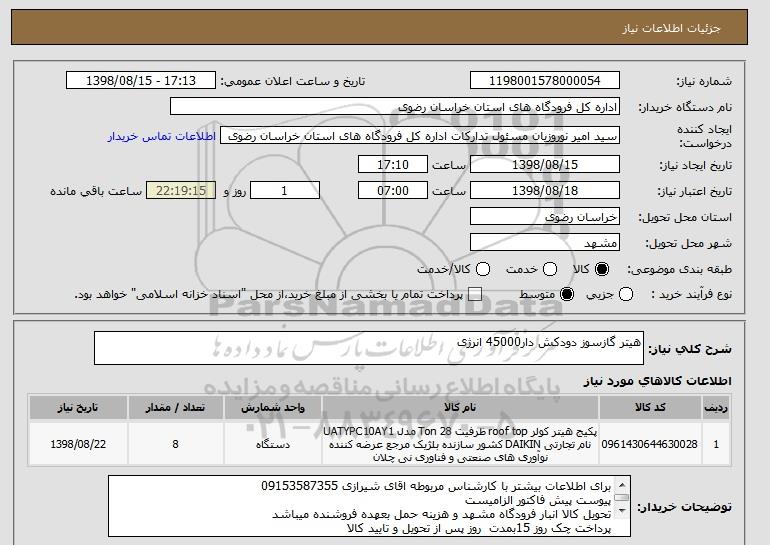Tick the اسناد خزانه اسلامی payment checkbox
The image size is (770, 545).
click(475, 295)
